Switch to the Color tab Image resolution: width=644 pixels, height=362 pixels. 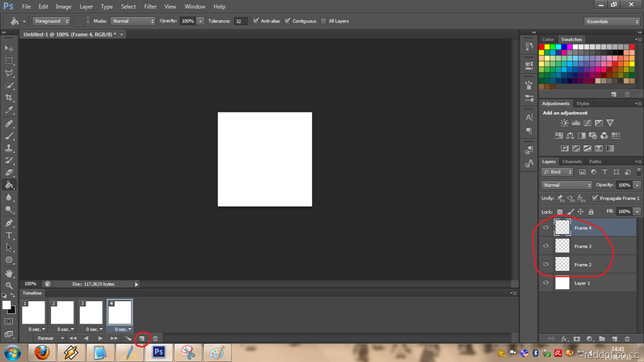coord(548,40)
